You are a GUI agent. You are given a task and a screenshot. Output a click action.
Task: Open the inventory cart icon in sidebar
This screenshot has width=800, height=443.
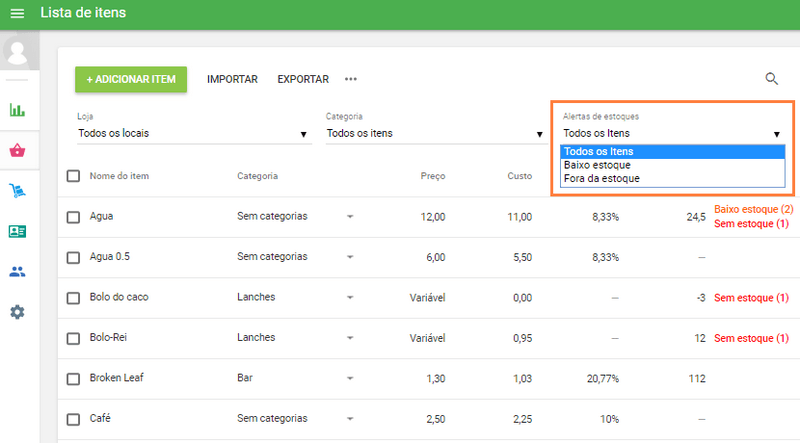point(17,191)
